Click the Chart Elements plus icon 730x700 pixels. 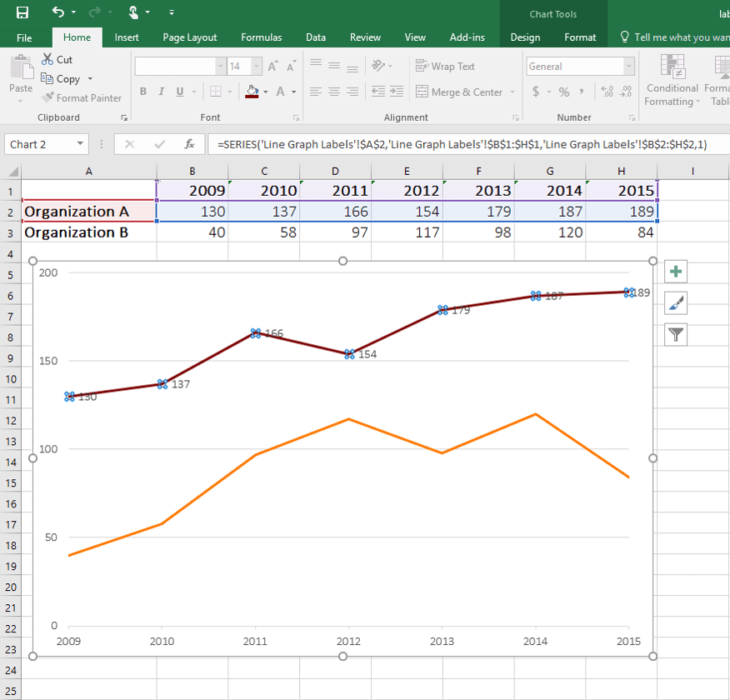[676, 272]
